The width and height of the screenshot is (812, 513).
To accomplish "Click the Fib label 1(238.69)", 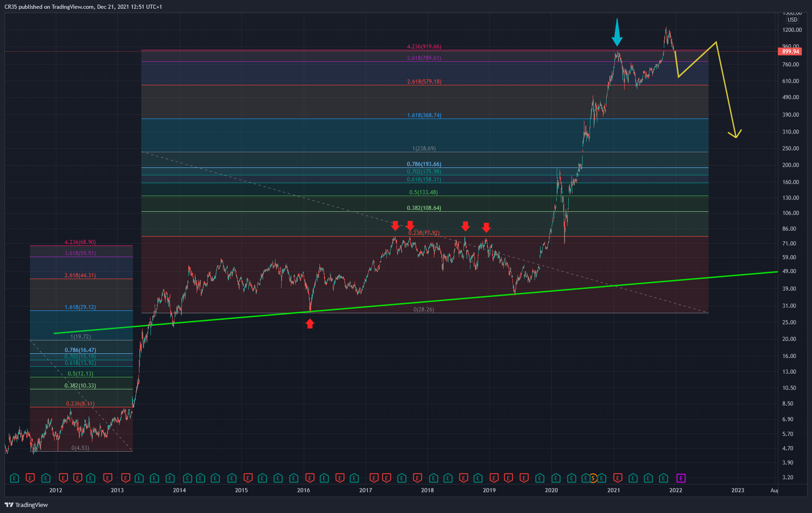I will click(424, 149).
